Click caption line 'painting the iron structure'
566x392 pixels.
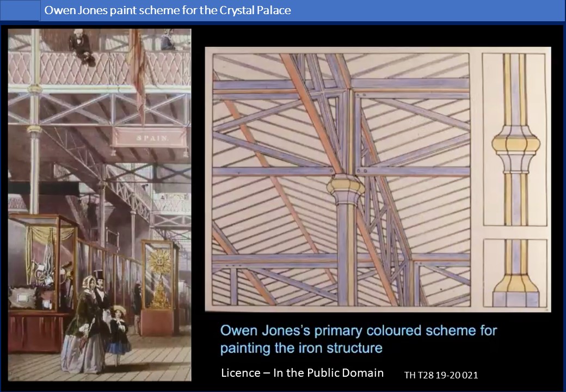point(302,348)
